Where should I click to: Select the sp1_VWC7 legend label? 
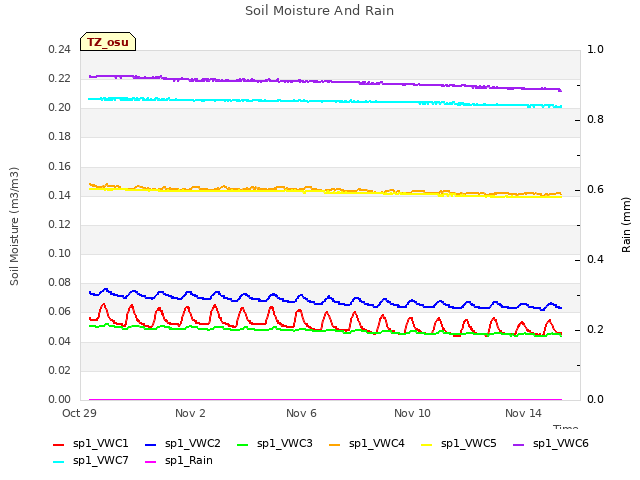click(100, 461)
